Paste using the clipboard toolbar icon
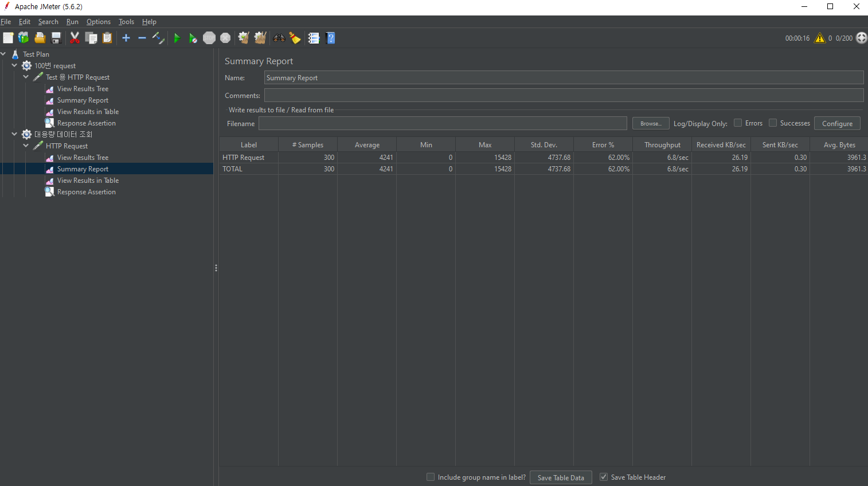The image size is (868, 486). pos(107,38)
